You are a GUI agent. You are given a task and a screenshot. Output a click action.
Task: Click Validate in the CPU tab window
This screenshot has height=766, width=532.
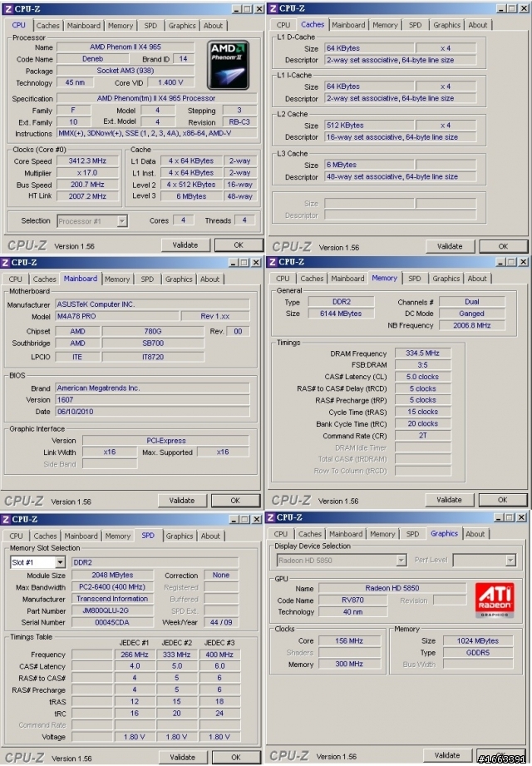(x=185, y=245)
